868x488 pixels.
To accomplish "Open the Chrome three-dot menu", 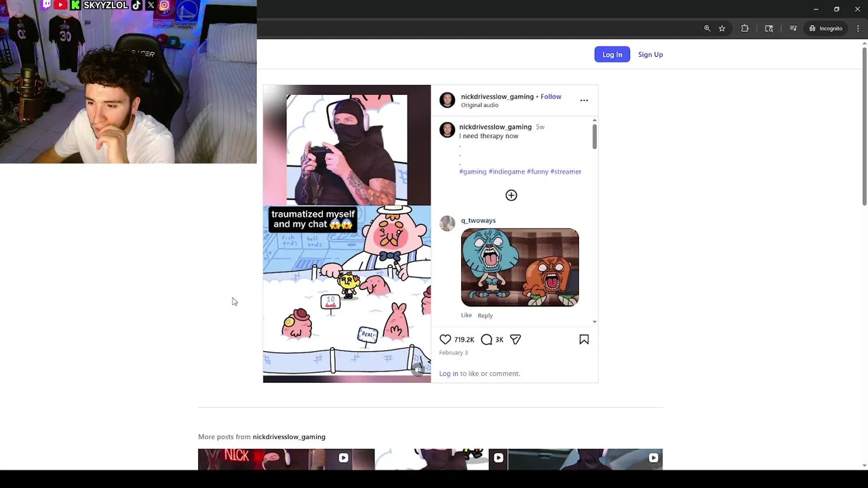I will 858,28.
